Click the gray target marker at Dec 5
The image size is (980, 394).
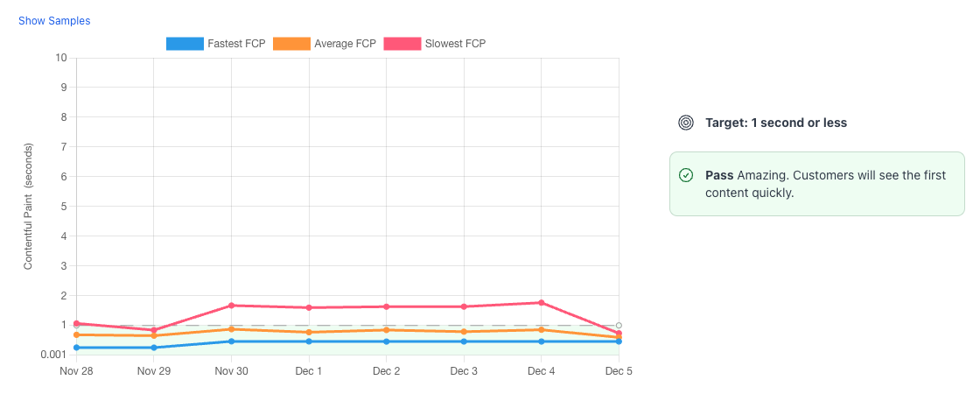tap(619, 326)
